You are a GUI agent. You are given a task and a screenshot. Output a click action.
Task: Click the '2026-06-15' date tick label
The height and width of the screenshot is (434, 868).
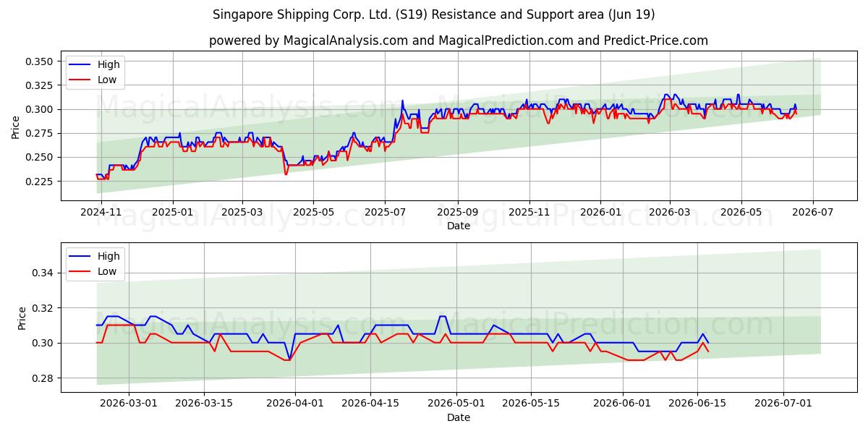[698, 404]
